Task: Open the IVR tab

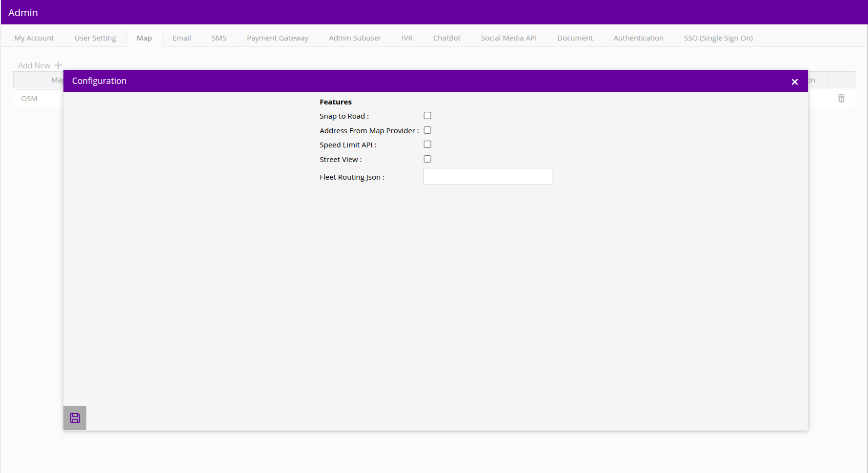Action: 407,38
